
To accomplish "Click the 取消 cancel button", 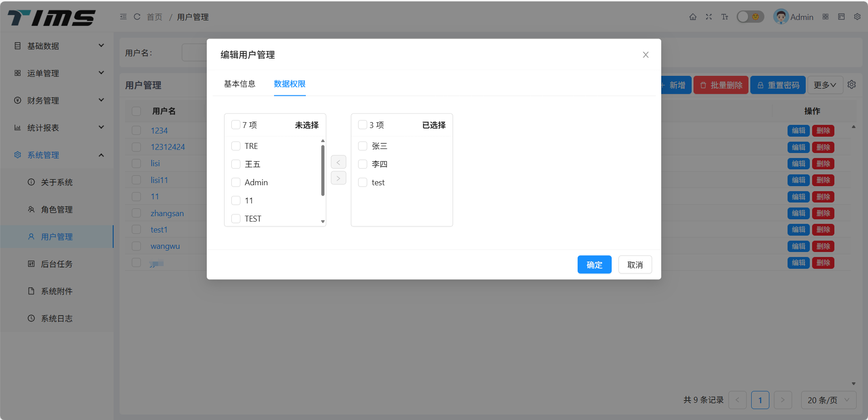I will click(x=635, y=265).
